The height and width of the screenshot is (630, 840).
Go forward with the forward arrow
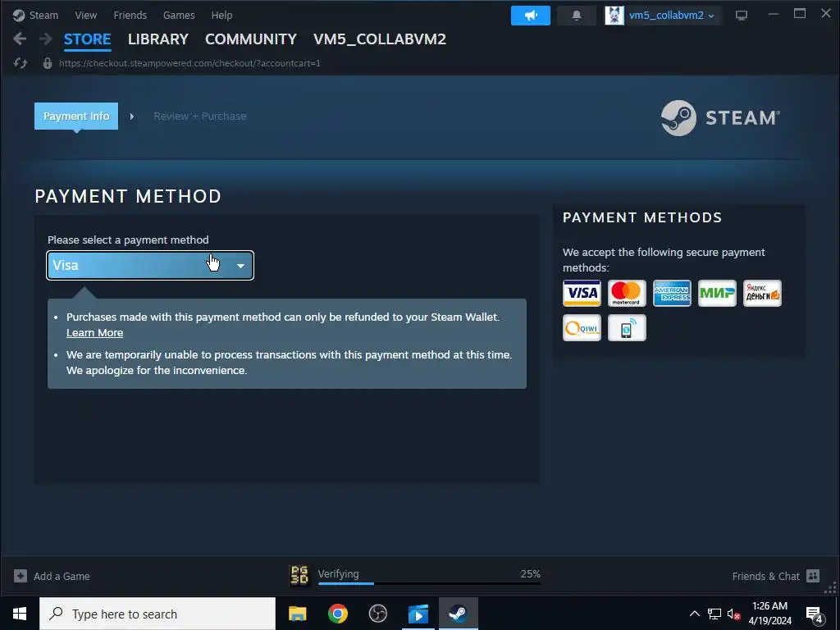(x=46, y=39)
